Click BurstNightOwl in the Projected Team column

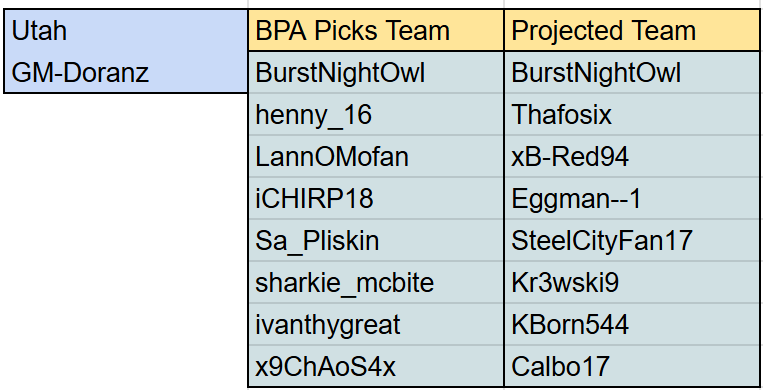(632, 73)
